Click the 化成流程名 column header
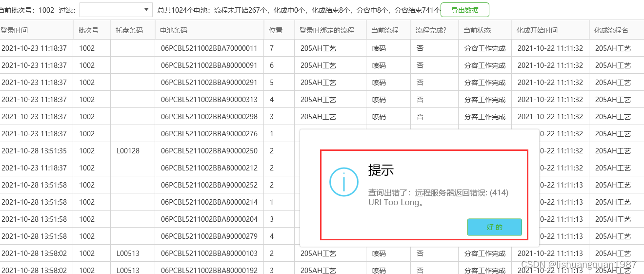Viewport: 644px width, 274px height. click(611, 30)
